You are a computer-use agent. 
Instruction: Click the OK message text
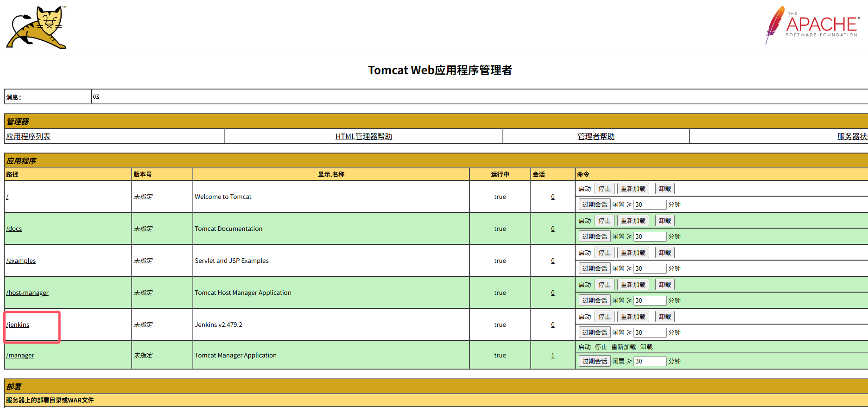tap(96, 96)
